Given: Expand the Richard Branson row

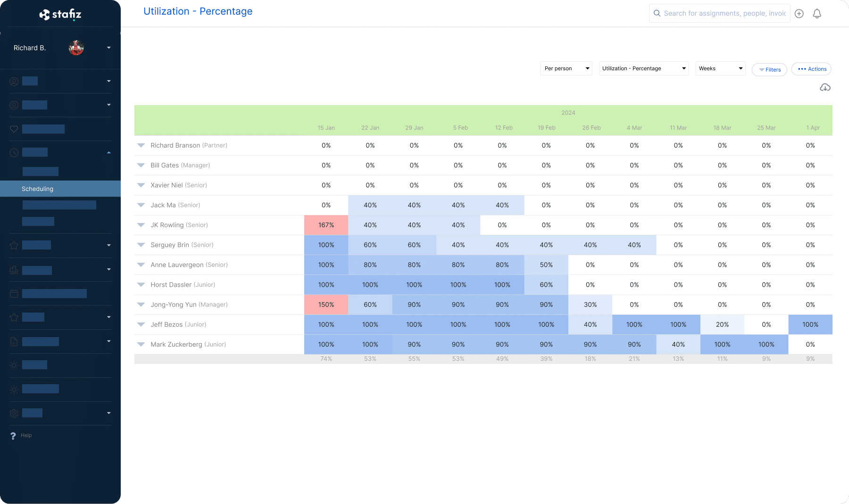Looking at the screenshot, I should coord(141,145).
